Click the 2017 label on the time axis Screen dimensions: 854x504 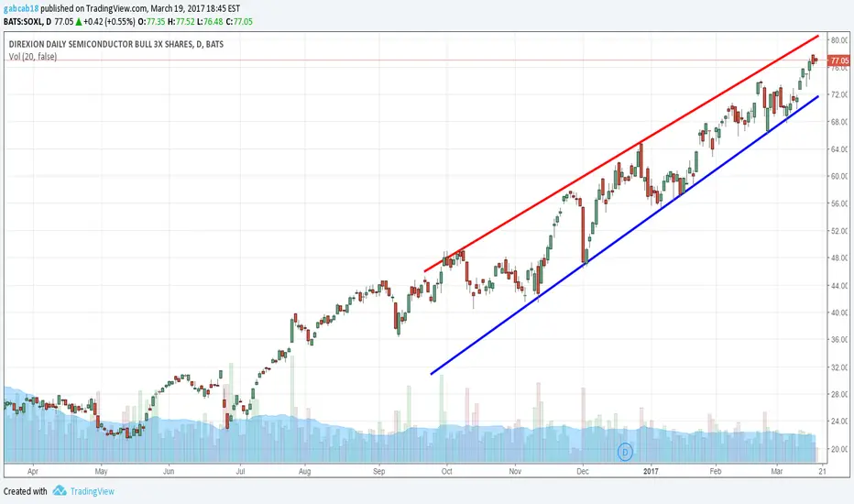651,471
